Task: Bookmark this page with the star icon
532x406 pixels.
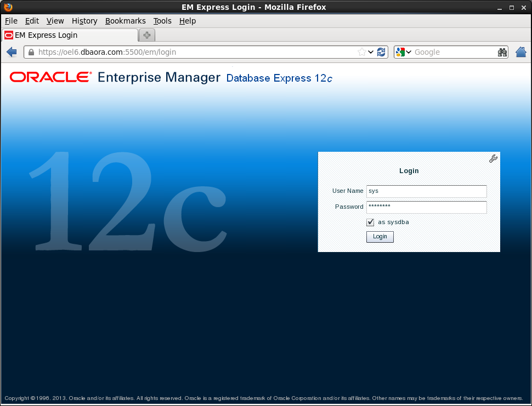Action: tap(361, 52)
